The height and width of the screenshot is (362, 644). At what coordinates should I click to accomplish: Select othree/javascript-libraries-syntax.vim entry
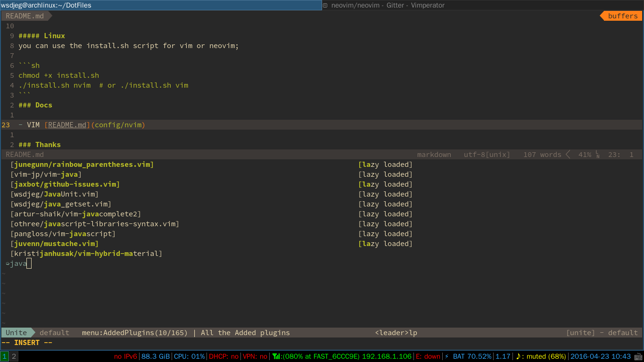[x=95, y=224]
